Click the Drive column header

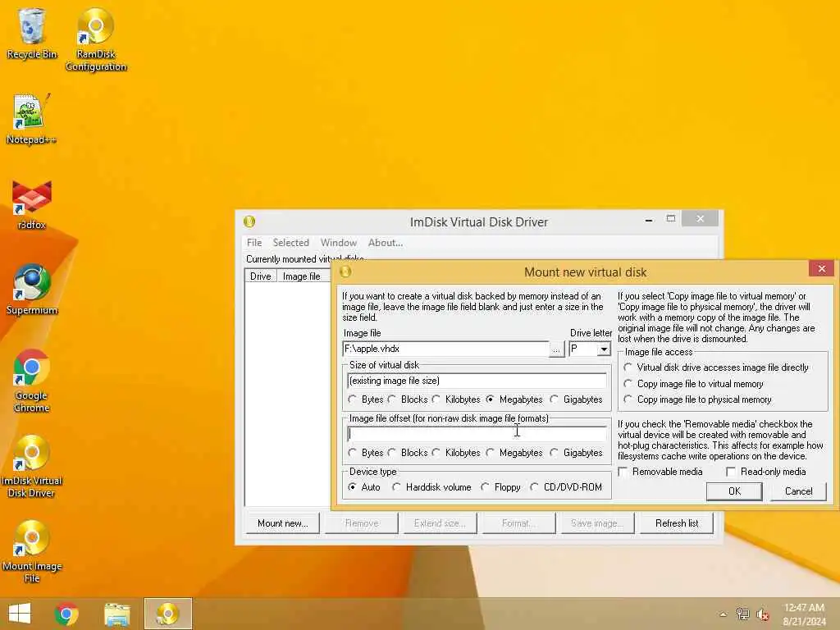tap(260, 276)
